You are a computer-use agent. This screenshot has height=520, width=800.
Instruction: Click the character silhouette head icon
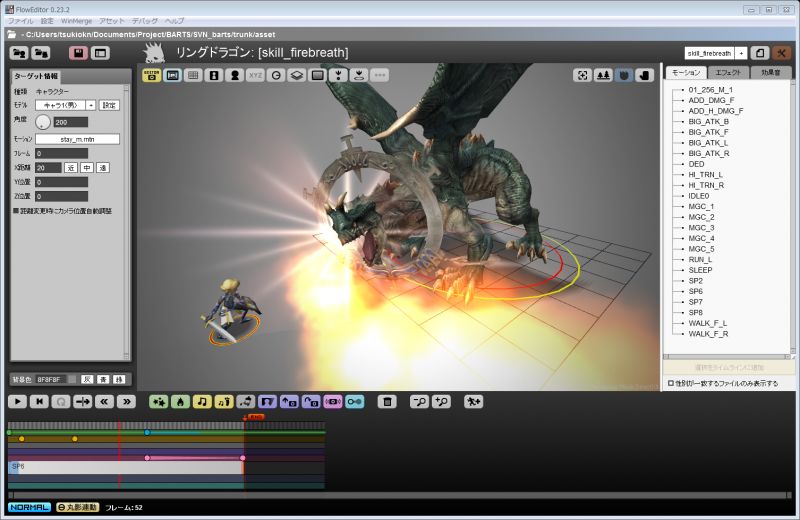pyautogui.click(x=235, y=75)
